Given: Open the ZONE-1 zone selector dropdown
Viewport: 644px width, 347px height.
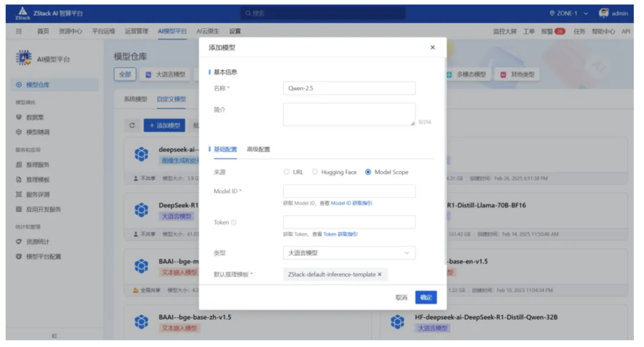Looking at the screenshot, I should 569,13.
